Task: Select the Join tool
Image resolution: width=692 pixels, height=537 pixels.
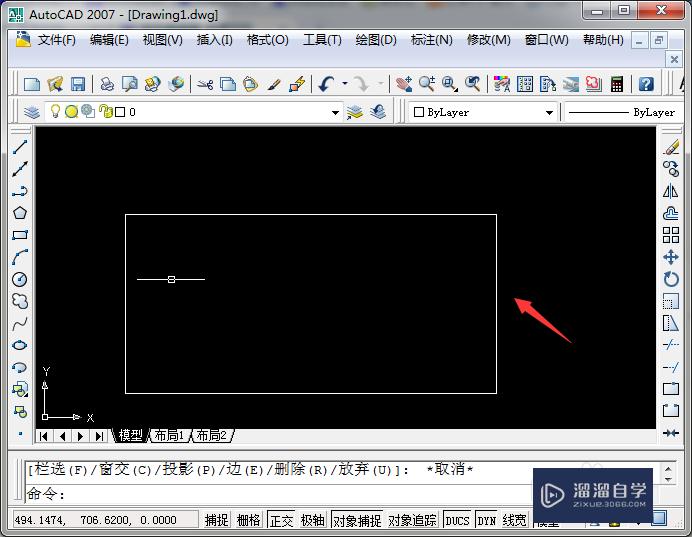Action: tap(671, 433)
